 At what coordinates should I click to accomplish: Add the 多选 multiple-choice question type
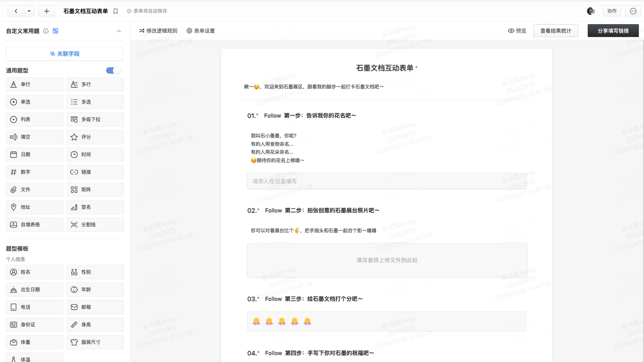[x=95, y=102]
